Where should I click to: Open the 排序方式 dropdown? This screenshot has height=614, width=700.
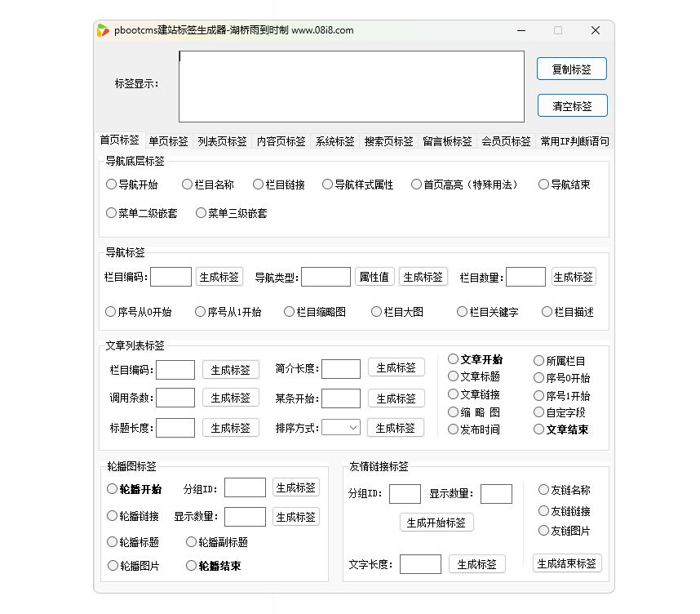pos(340,427)
